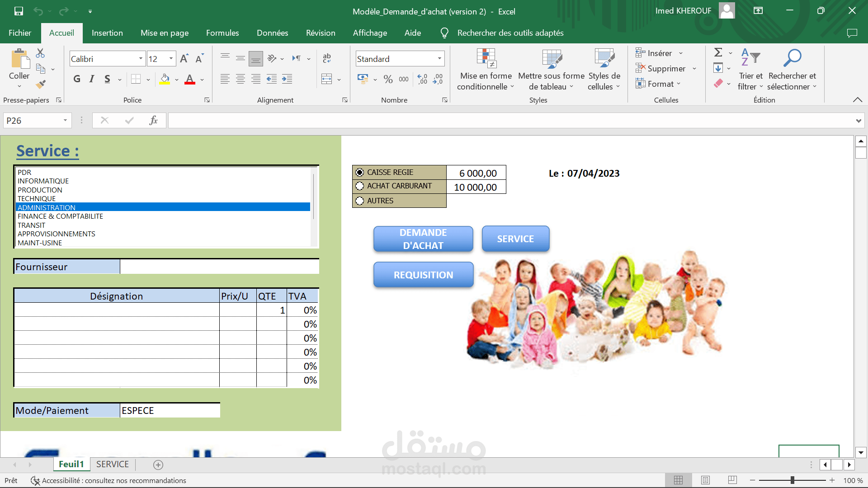
Task: Click the Cut scissors icon
Action: point(40,53)
